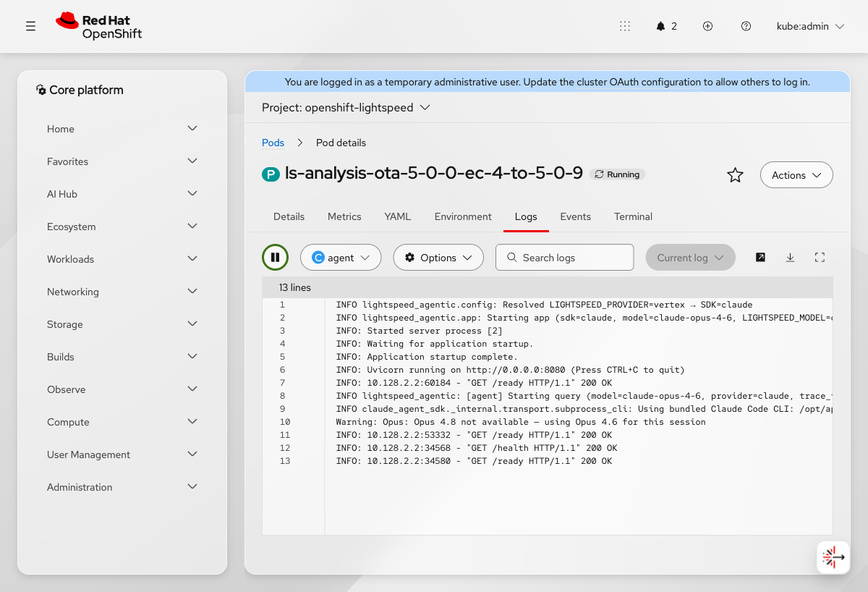This screenshot has width=868, height=592.
Task: Open the Current log dropdown
Action: tap(690, 258)
